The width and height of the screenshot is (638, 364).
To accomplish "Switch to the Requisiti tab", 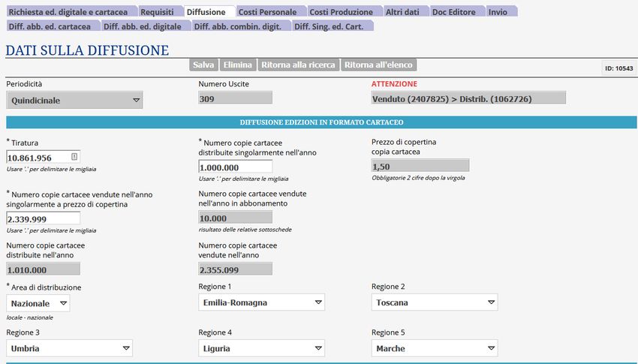I will pyautogui.click(x=157, y=12).
